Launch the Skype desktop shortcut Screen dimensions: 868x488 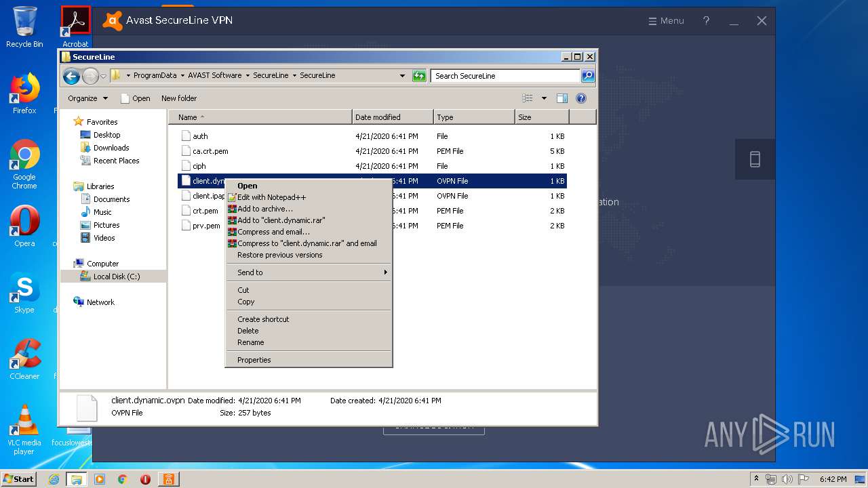[24, 293]
